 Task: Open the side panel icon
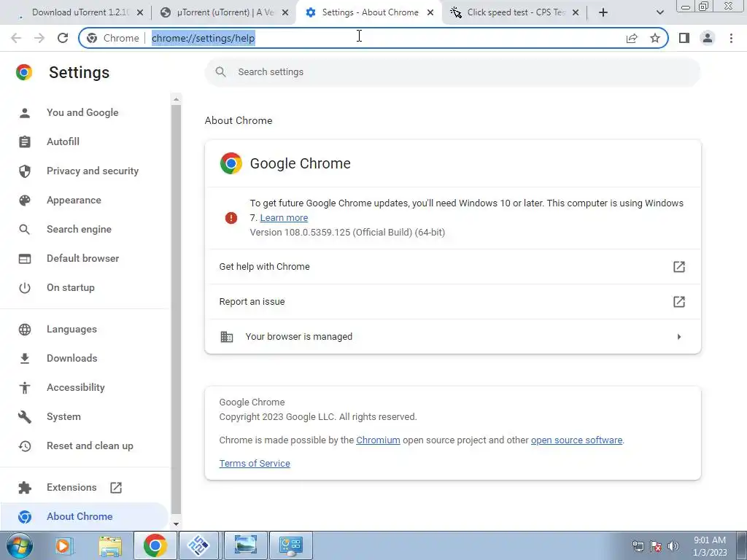pyautogui.click(x=684, y=38)
